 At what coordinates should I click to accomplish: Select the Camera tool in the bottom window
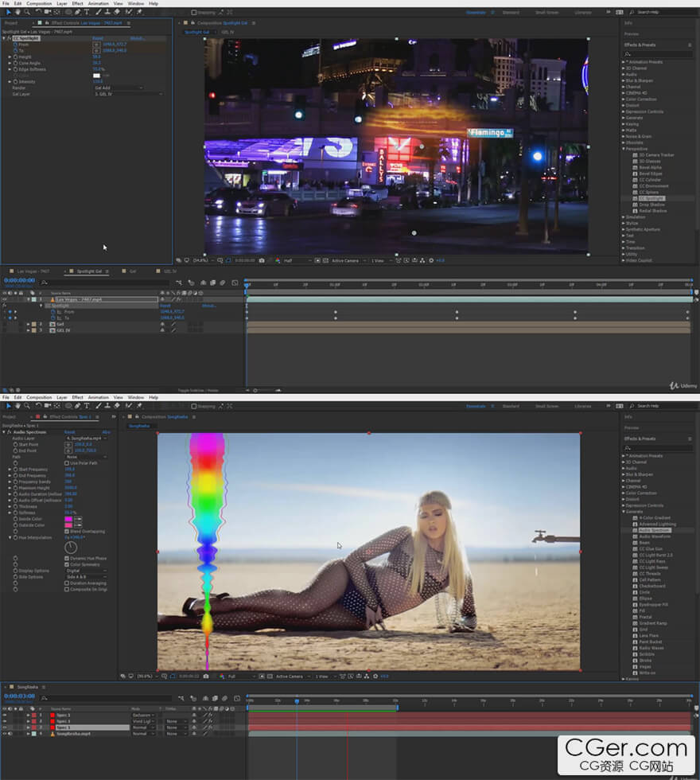48,406
